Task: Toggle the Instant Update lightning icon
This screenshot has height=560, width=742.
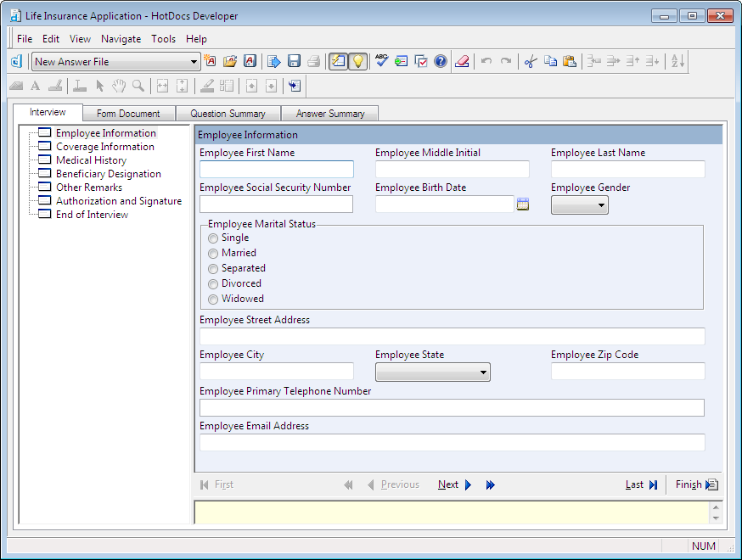Action: click(x=339, y=61)
